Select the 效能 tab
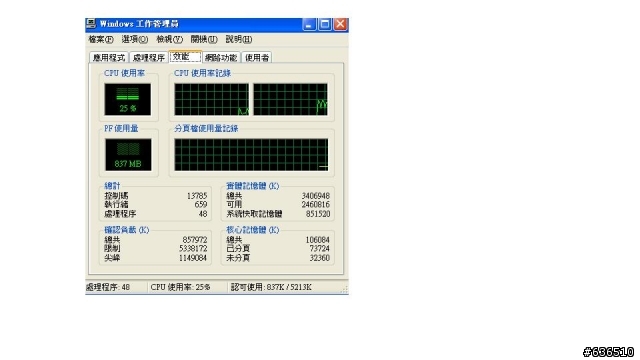 [x=185, y=57]
